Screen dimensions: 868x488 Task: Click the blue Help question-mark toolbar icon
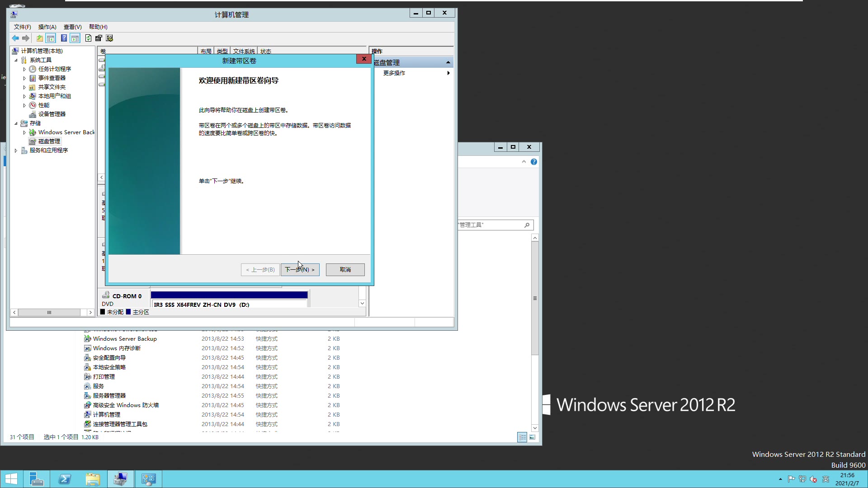[x=64, y=38]
